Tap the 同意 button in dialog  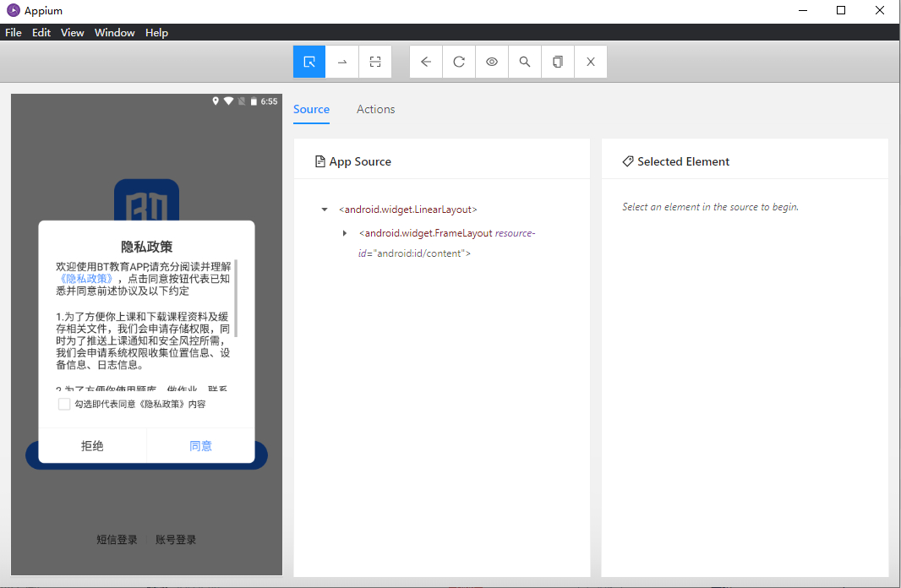[200, 445]
